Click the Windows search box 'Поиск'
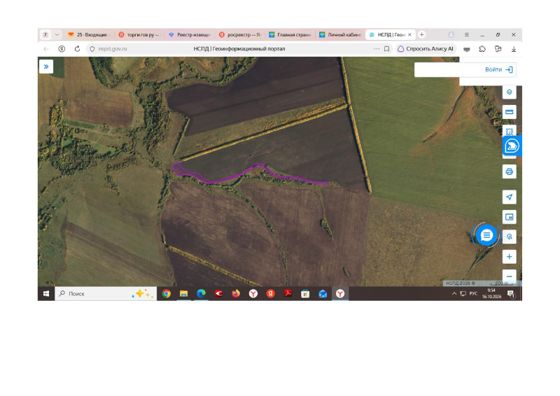 coord(106,294)
